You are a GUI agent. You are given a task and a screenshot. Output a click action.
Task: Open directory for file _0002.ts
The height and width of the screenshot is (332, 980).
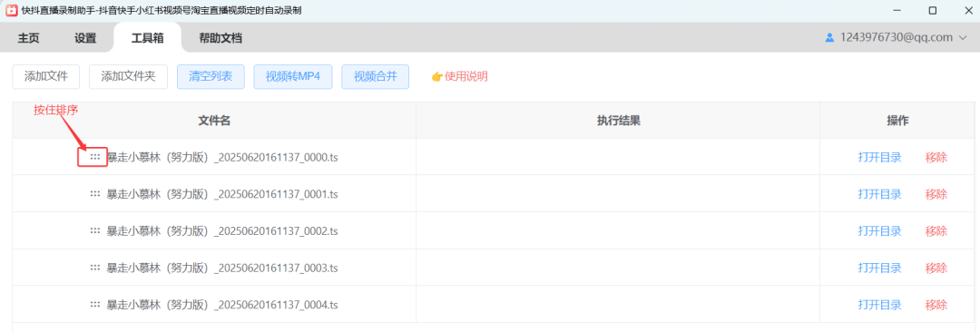[879, 230]
